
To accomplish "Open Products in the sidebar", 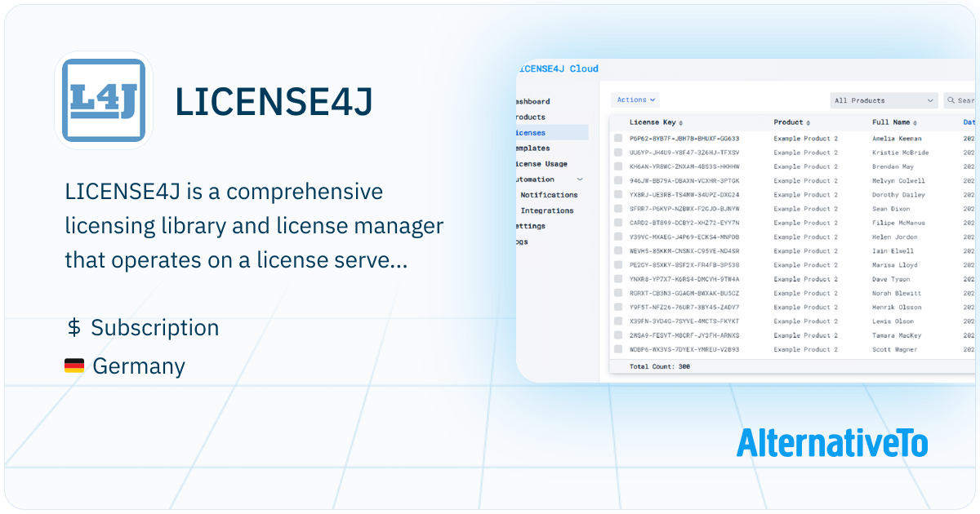I will 531,117.
